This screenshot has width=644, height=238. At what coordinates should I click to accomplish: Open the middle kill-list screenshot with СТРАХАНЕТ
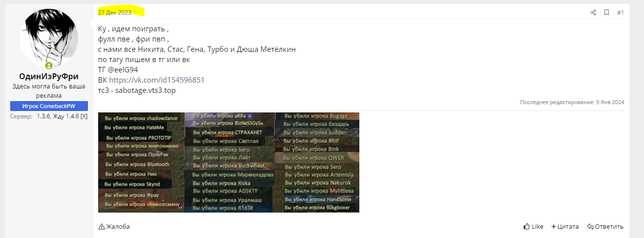[229, 162]
